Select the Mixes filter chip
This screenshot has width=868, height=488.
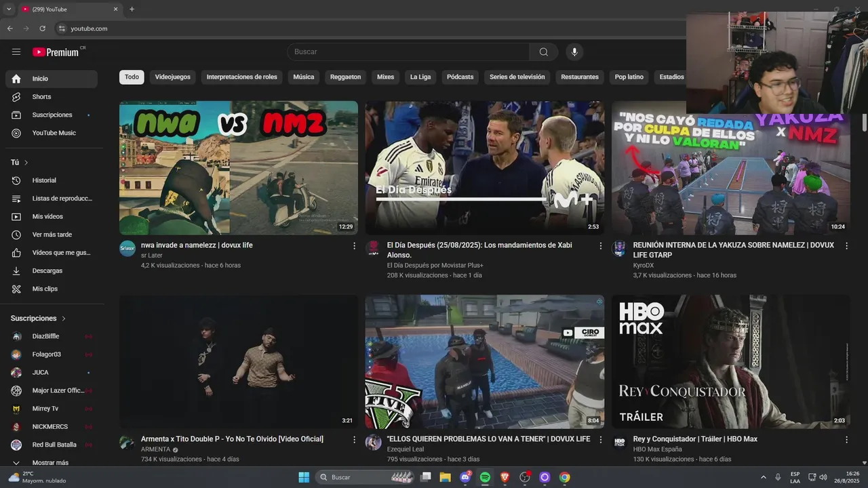[x=386, y=77]
